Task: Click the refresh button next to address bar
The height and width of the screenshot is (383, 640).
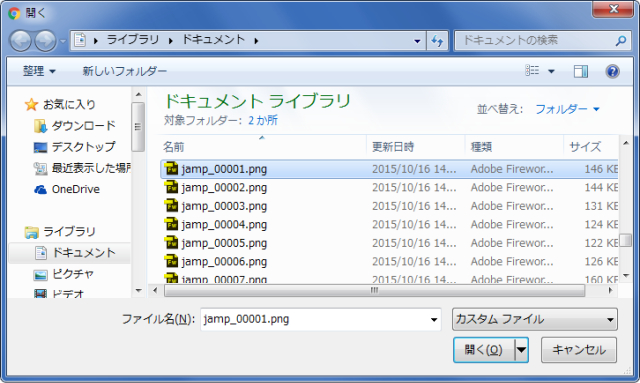Action: [437, 40]
